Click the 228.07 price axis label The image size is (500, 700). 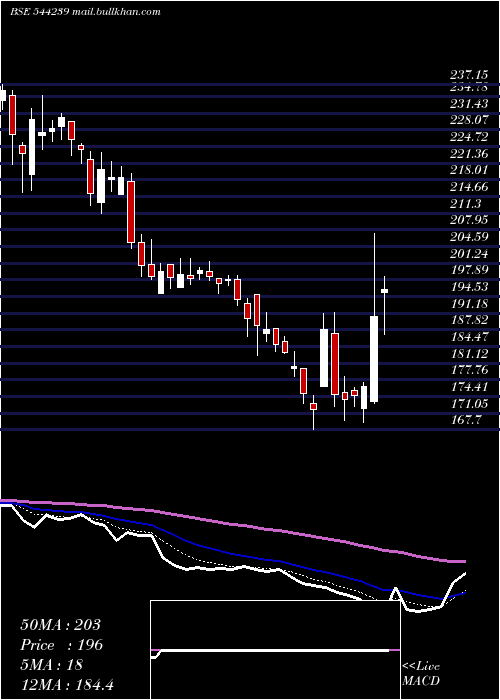pyautogui.click(x=469, y=121)
